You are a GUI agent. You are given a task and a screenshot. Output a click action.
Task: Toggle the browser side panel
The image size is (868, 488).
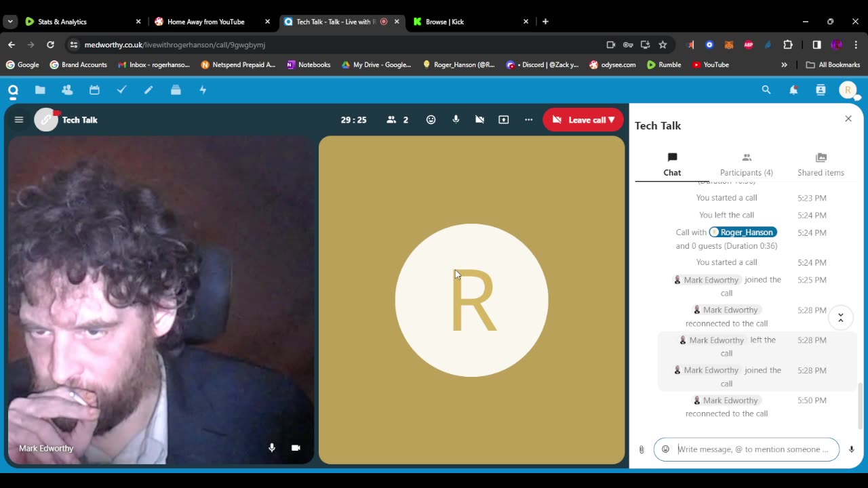pos(816,45)
